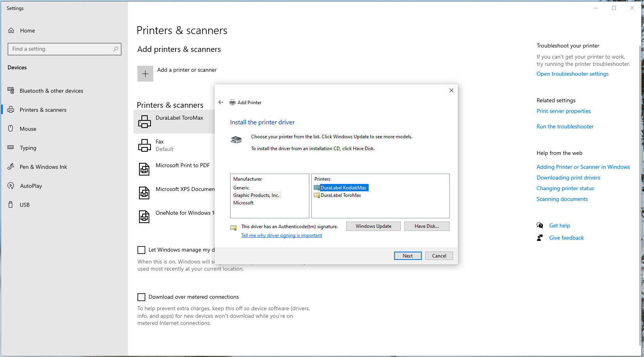Select the DuraLabel ToroMax printer device icon
The image size is (644, 357).
click(144, 122)
